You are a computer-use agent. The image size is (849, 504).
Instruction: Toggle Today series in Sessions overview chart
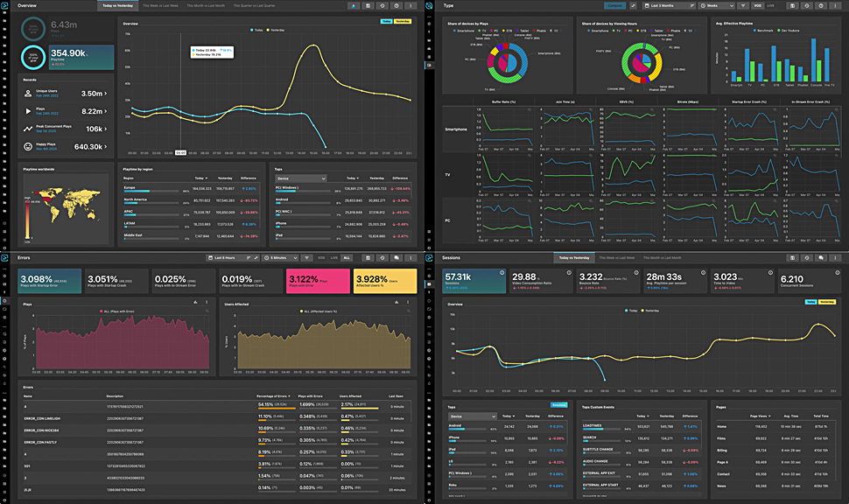(631, 311)
